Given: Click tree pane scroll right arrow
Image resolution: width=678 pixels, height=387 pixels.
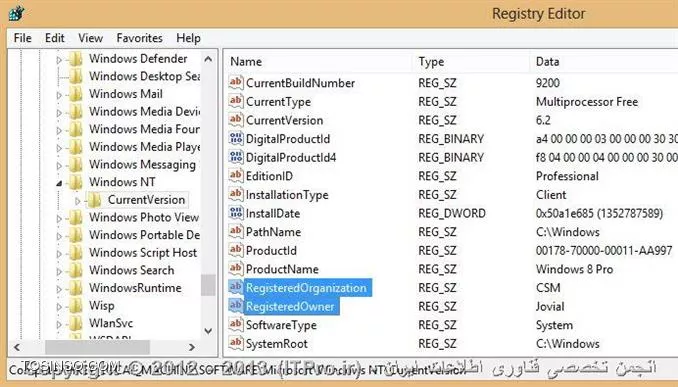Looking at the screenshot, I should pos(192,347).
